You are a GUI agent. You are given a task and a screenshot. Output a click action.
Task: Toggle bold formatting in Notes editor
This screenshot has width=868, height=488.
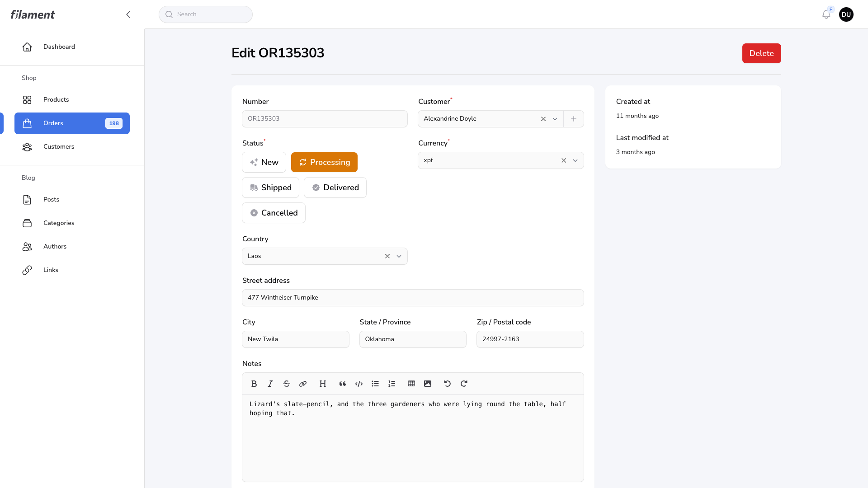click(254, 384)
